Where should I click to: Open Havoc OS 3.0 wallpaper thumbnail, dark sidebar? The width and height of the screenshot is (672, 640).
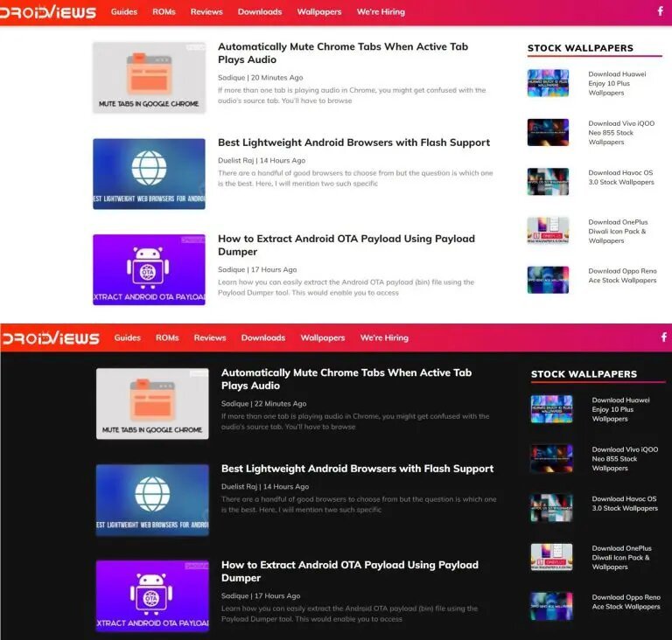[x=551, y=508]
